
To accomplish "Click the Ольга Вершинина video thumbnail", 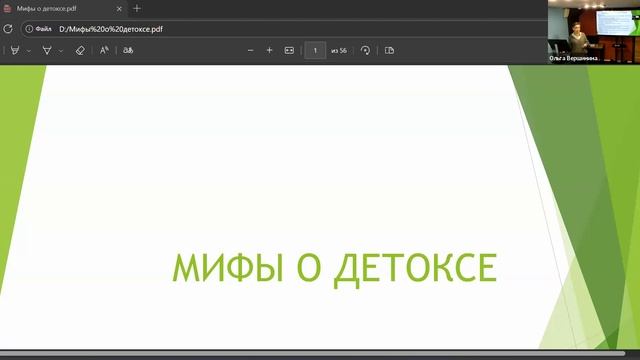I will coord(594,31).
